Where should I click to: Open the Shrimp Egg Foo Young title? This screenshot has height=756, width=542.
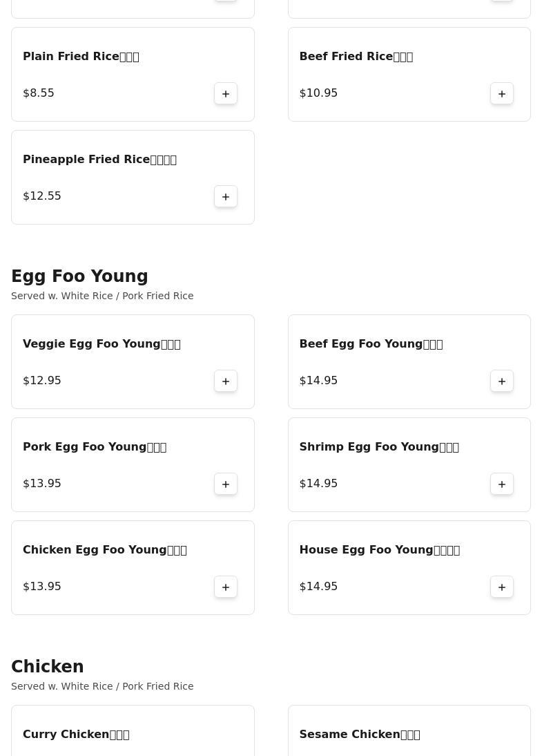point(379,447)
